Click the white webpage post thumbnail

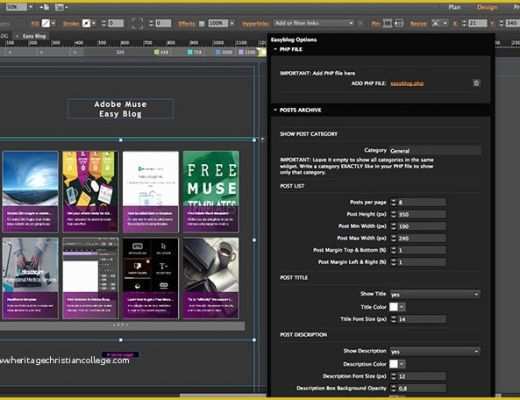[x=150, y=178]
